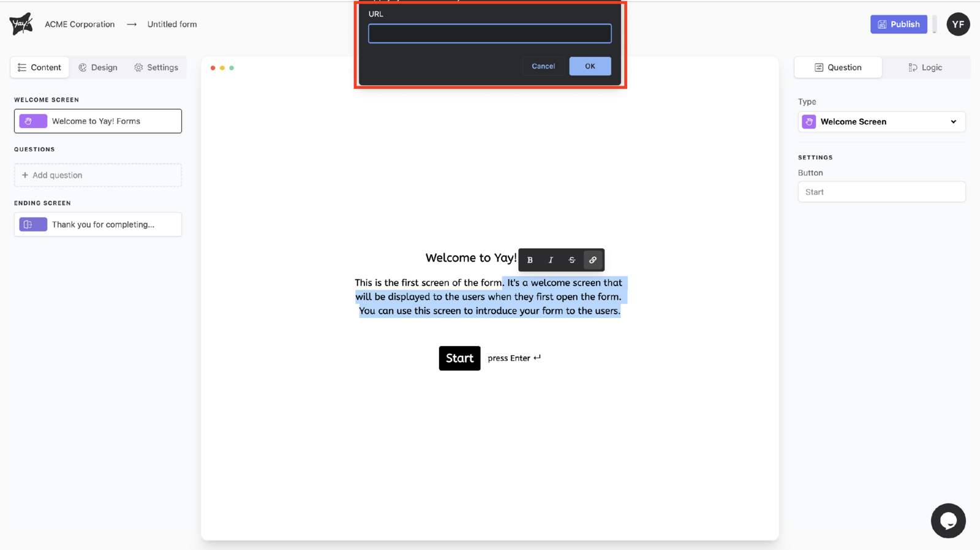Open the YF user avatar menu

(958, 24)
